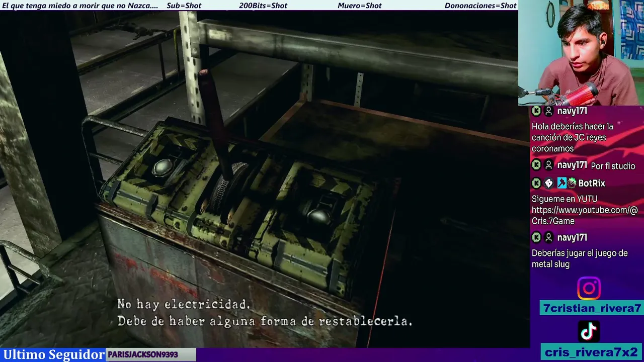
Task: Click the 'Por fl studio' chat message
Action: [x=613, y=166]
